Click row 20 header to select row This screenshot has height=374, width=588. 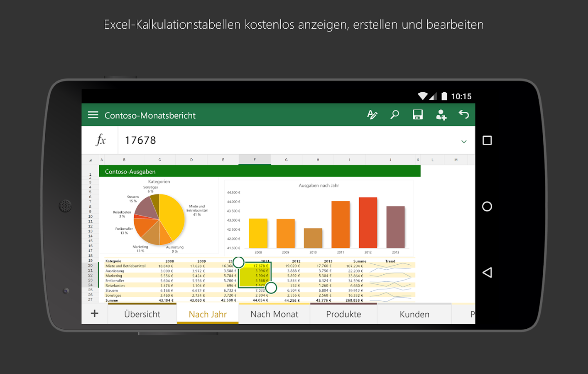90,266
